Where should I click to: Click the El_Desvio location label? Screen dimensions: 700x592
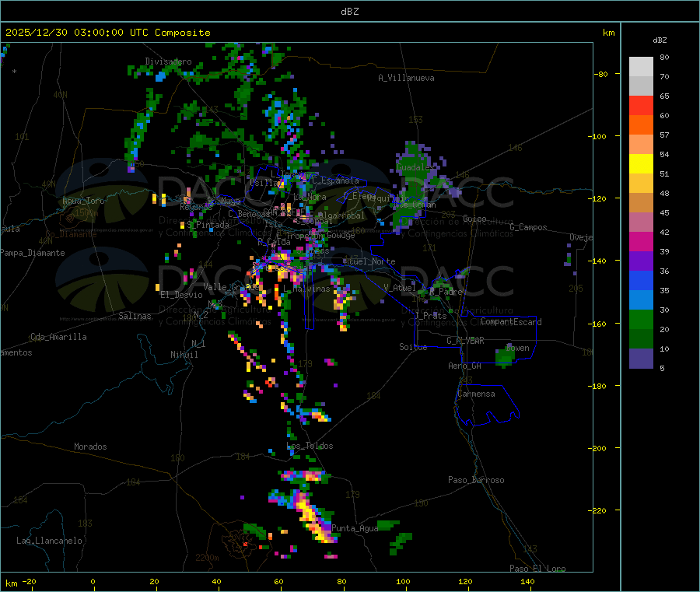pos(182,295)
